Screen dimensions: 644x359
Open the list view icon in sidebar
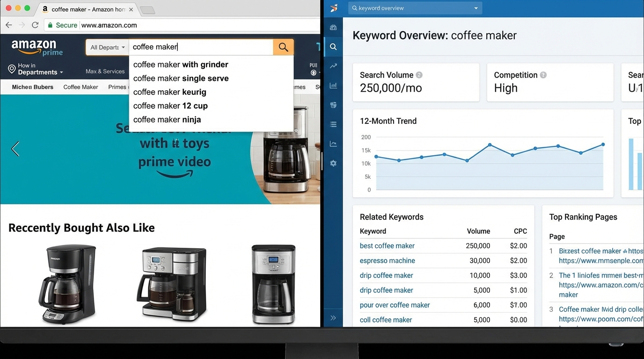[333, 124]
